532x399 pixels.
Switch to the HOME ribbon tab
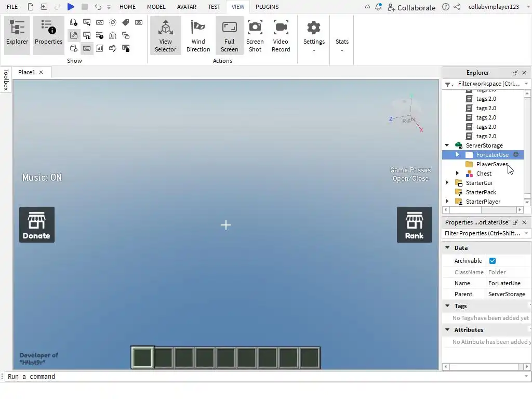coord(128,7)
